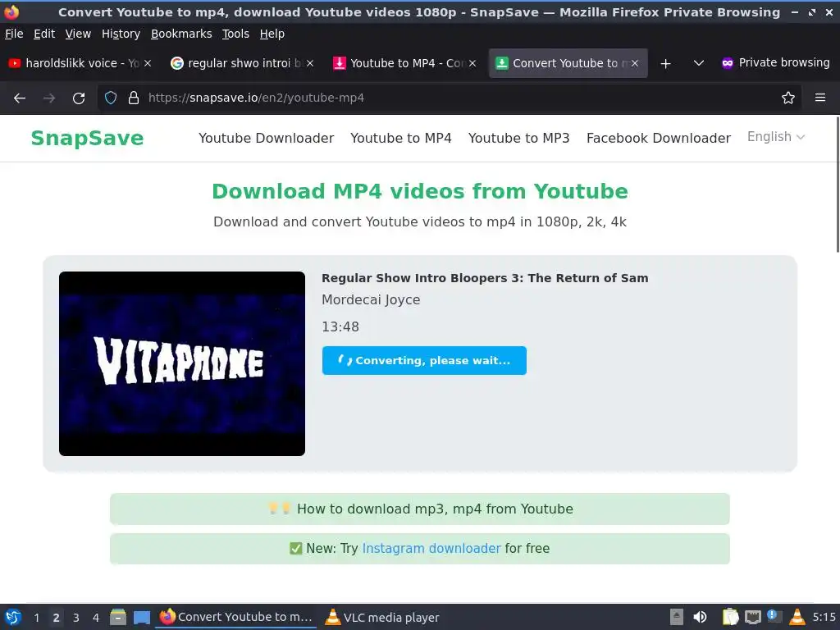Focus Firefox window in taskbar
The width and height of the screenshot is (840, 630).
pyautogui.click(x=235, y=617)
